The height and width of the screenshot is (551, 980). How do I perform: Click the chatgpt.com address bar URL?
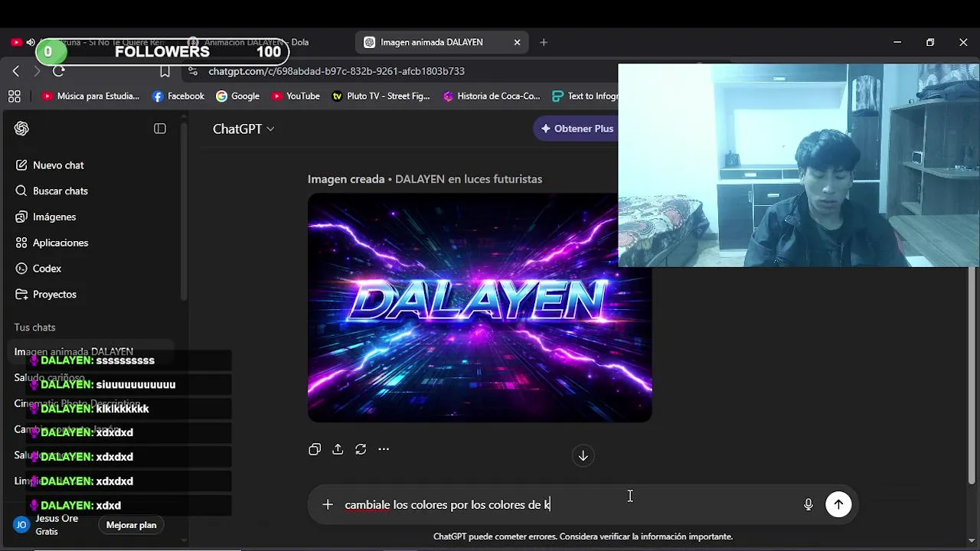click(336, 71)
